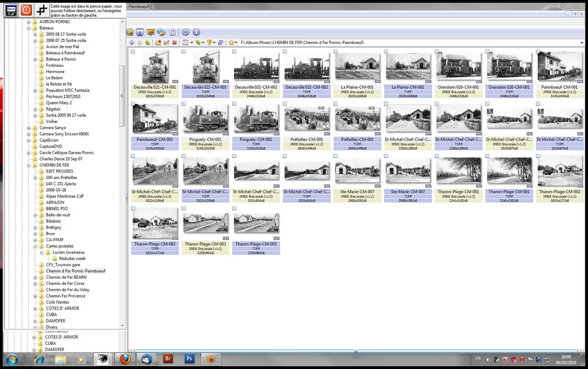
Task: Expand the Chemin de Fer BEARN folder
Action: [35, 278]
